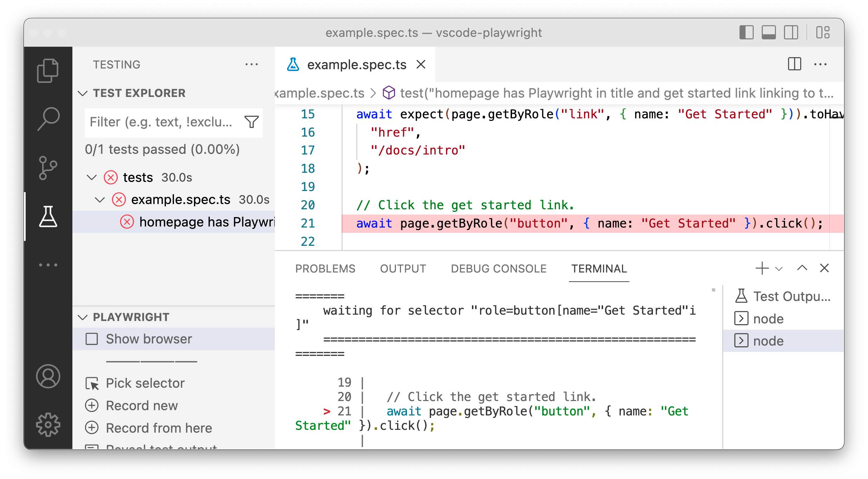This screenshot has height=479, width=868.
Task: Click line number 21 in editor gutter
Action: click(307, 223)
